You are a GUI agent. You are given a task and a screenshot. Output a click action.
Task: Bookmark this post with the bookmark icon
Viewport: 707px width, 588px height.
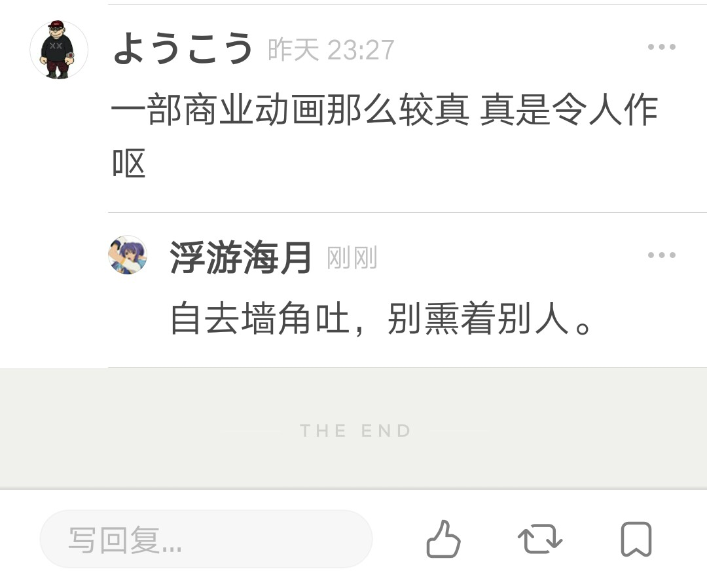[x=636, y=540]
